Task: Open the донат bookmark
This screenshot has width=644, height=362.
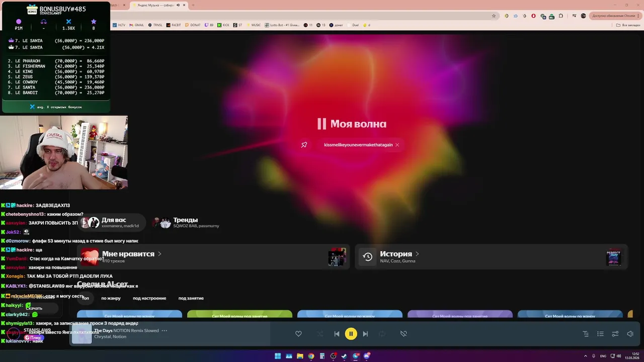Action: 336,25
